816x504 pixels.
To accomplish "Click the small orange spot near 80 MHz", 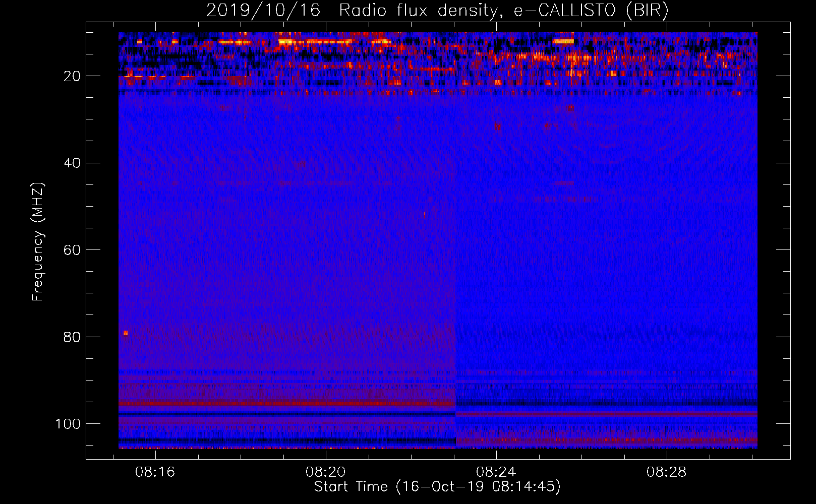I will pyautogui.click(x=126, y=333).
